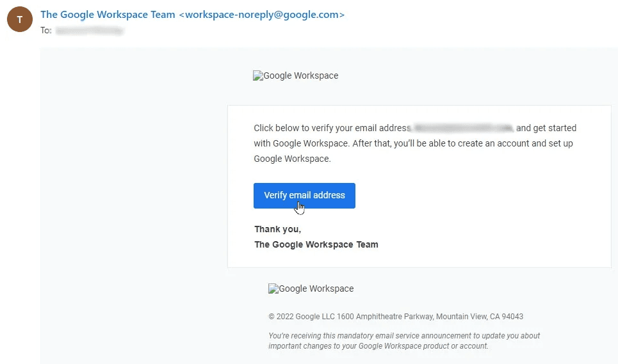
Task: Click the mandatory email service announcement notice
Action: pyautogui.click(x=404, y=341)
